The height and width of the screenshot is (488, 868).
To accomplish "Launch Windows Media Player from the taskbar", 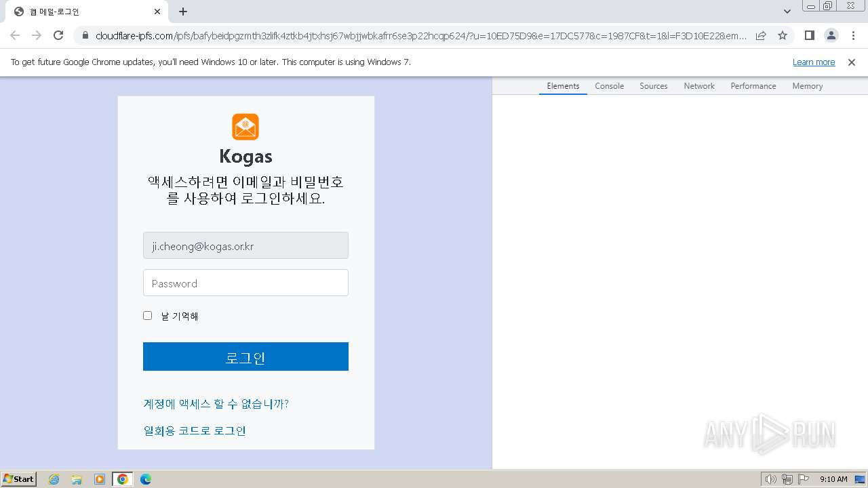I will 100,479.
